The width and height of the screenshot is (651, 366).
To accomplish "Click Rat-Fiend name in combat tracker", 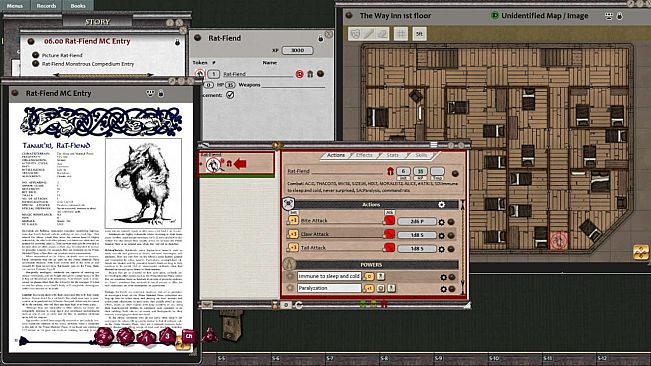I will 298,171.
